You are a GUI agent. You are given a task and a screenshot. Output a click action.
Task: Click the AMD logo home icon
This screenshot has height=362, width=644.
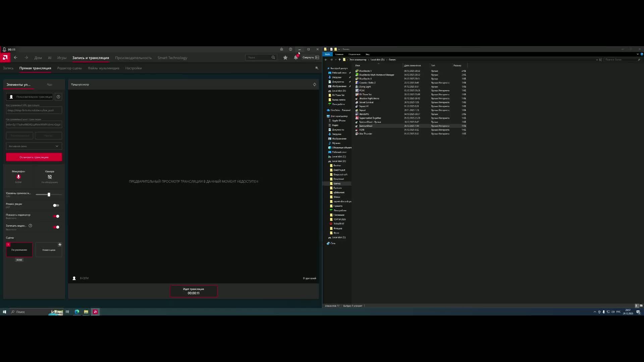pyautogui.click(x=5, y=58)
